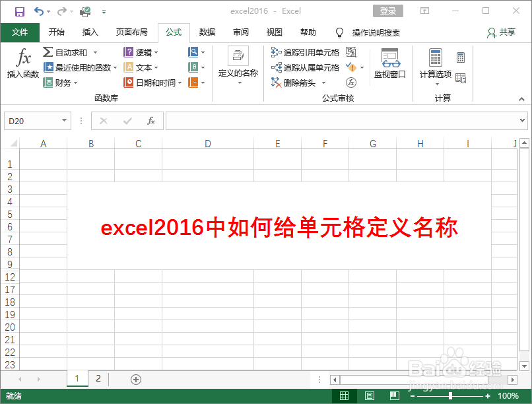Open the Watch Window (监视窗口)

[390, 63]
